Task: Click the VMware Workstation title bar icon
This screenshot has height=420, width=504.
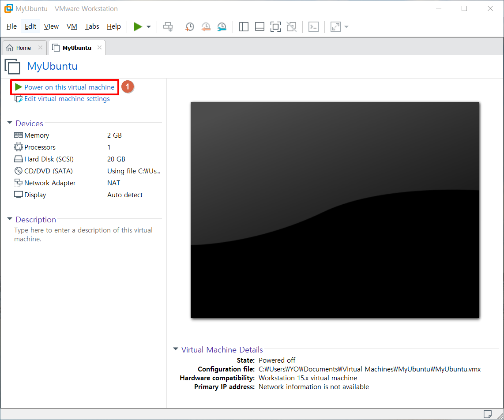Action: point(9,9)
